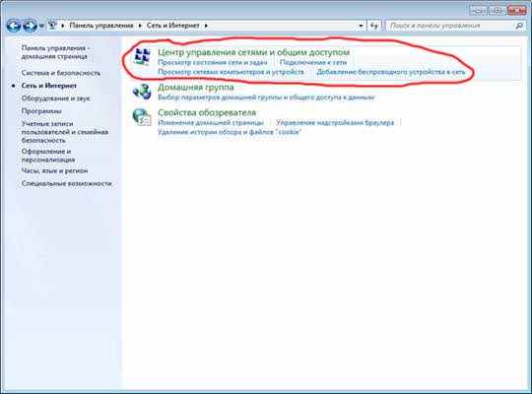Viewport: 532px width, 394px height.
Task: Click the Internet Options icon
Action: click(x=142, y=117)
